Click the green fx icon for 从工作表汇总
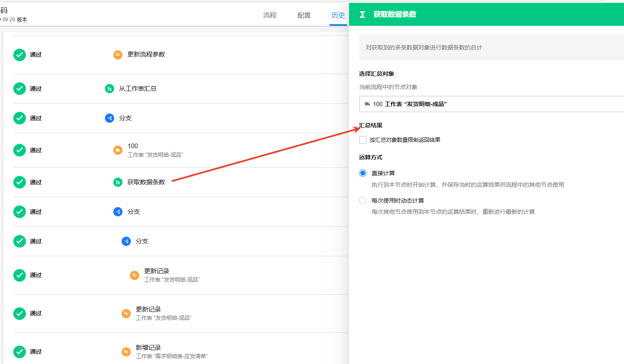The width and height of the screenshot is (624, 364). click(110, 89)
